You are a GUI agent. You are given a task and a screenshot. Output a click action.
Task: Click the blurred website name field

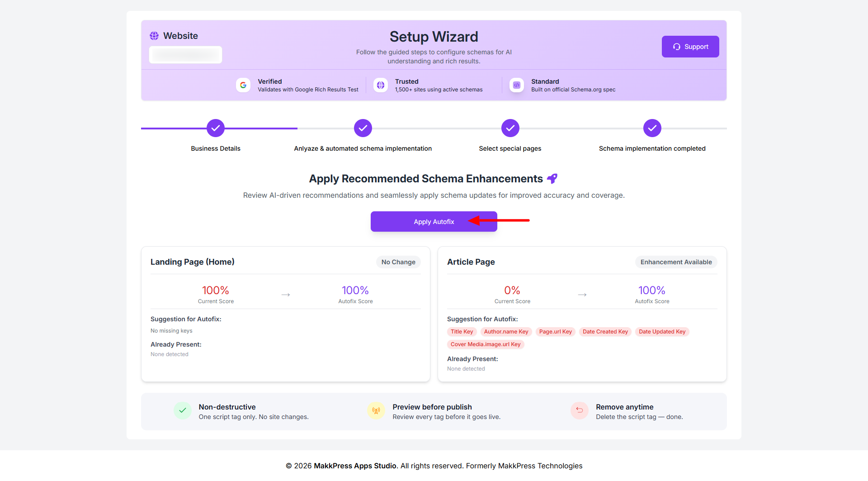click(186, 55)
